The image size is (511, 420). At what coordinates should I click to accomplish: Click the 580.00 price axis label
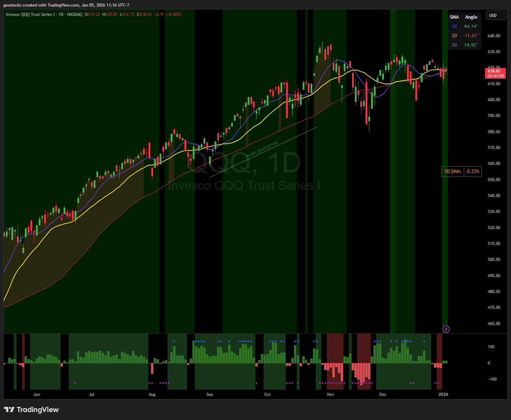494,132
